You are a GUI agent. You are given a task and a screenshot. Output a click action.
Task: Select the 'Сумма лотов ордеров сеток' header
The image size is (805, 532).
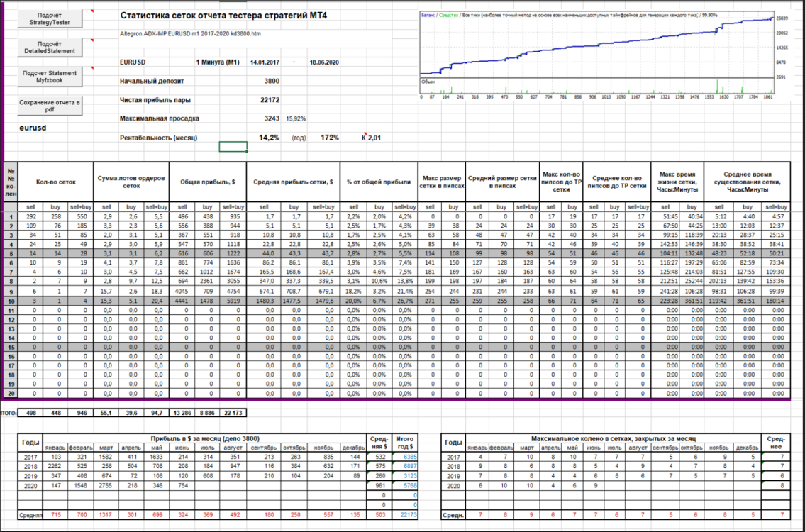point(131,182)
